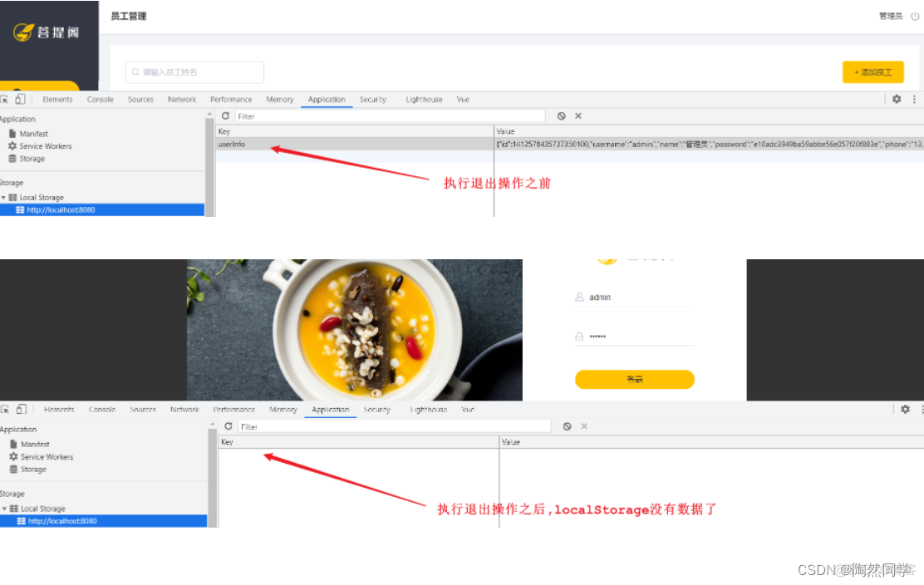Click the refresh icon beside the Filter box
This screenshot has width=924, height=585.
click(x=224, y=116)
